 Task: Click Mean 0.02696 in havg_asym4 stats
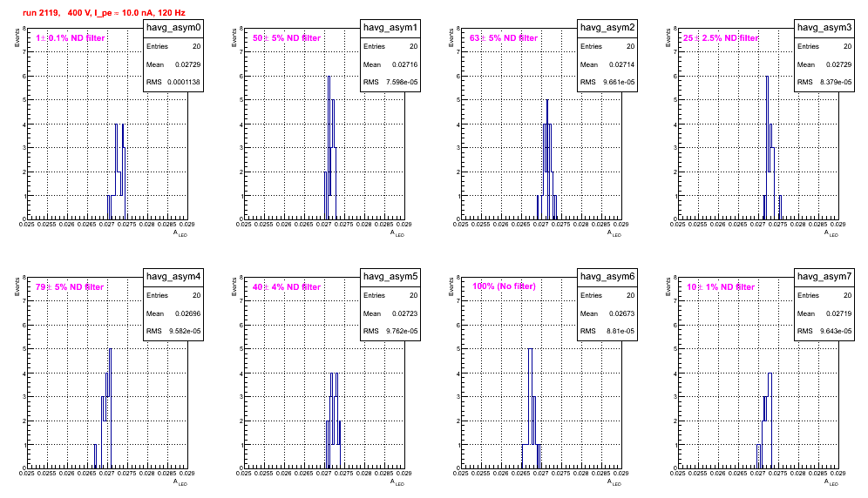(x=173, y=313)
